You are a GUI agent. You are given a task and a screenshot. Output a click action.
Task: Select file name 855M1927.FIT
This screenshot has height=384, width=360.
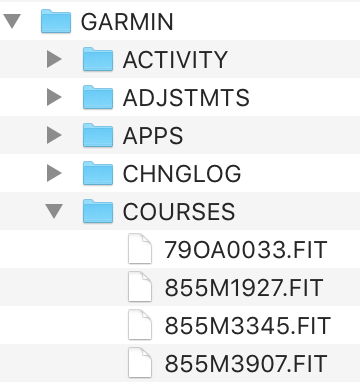244,288
